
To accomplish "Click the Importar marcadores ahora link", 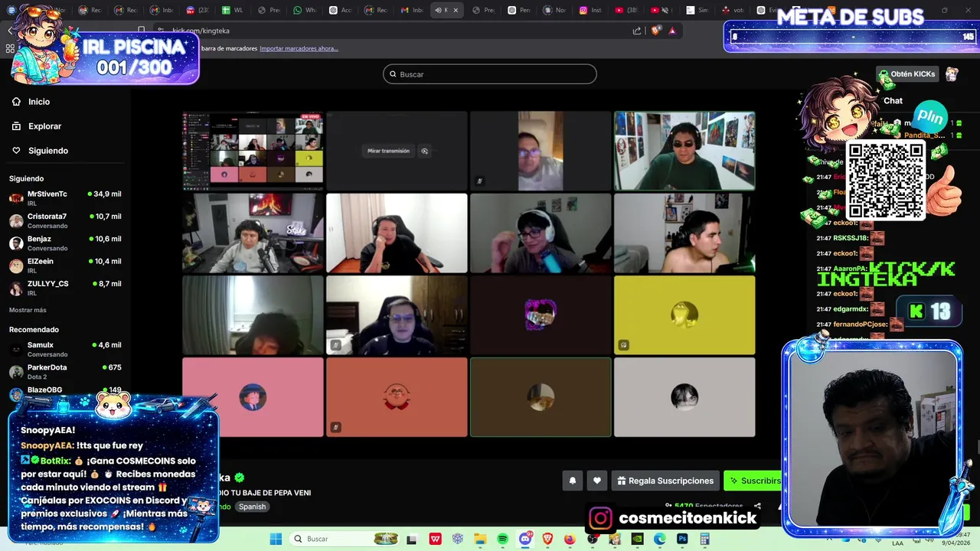I will (299, 48).
